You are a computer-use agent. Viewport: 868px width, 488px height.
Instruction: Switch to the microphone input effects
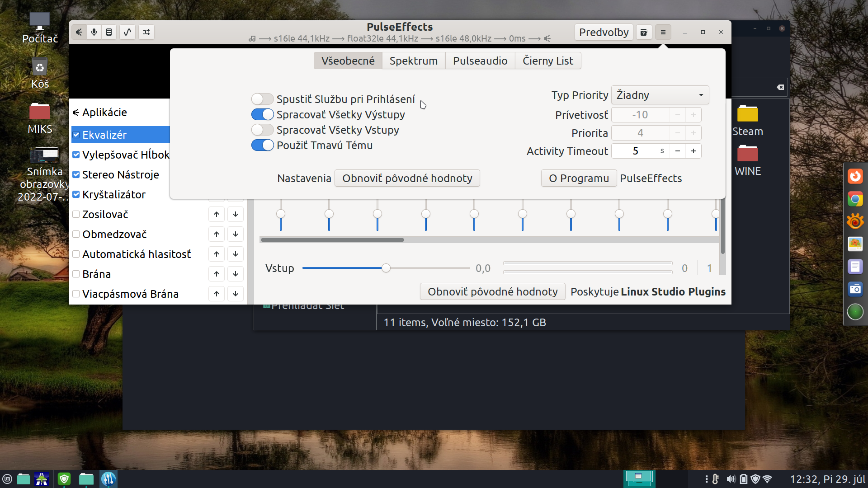coord(94,32)
